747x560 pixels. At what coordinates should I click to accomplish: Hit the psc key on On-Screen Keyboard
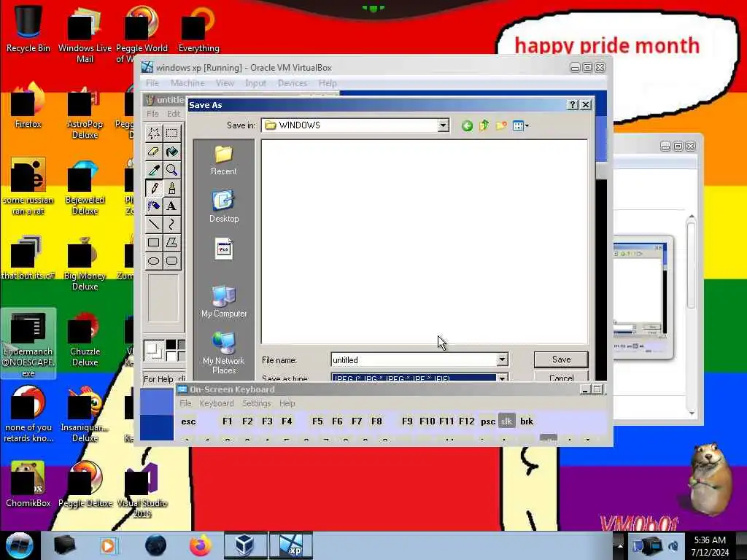point(488,421)
